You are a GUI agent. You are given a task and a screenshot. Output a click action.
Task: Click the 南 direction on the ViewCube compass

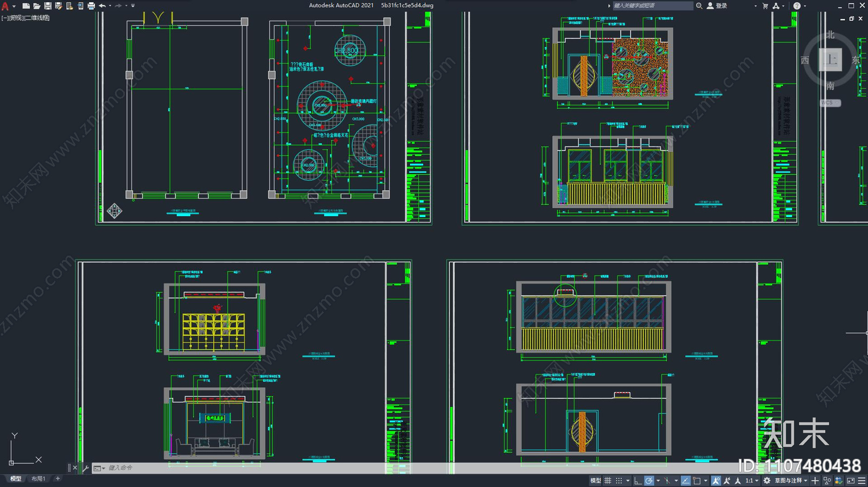pyautogui.click(x=830, y=86)
